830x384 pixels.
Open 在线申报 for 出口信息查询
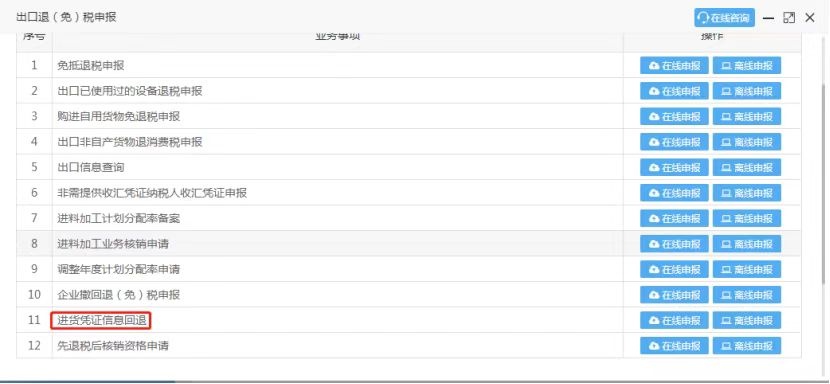click(x=674, y=167)
